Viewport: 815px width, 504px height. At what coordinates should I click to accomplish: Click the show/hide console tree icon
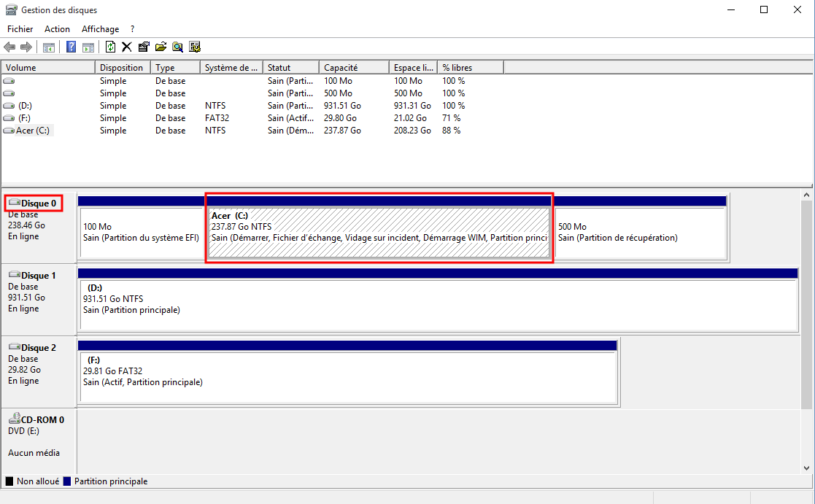pos(49,47)
